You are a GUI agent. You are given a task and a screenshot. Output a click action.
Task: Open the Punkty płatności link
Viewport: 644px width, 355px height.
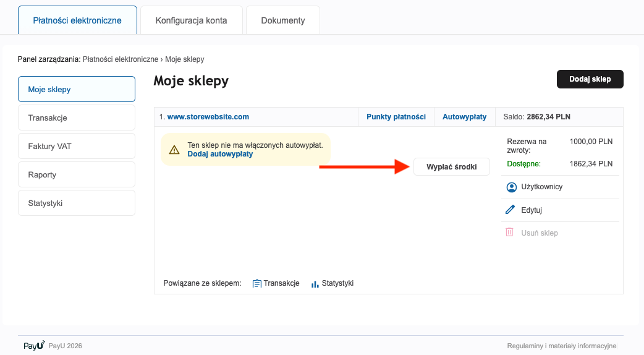point(396,116)
